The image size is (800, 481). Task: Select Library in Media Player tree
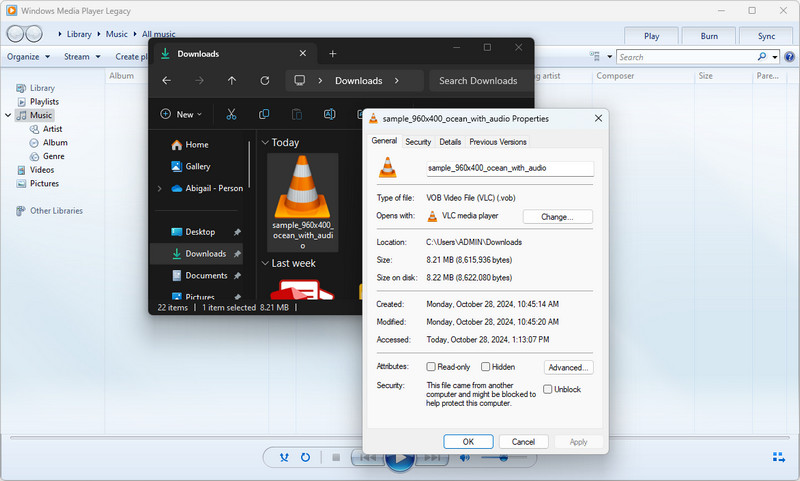point(42,88)
